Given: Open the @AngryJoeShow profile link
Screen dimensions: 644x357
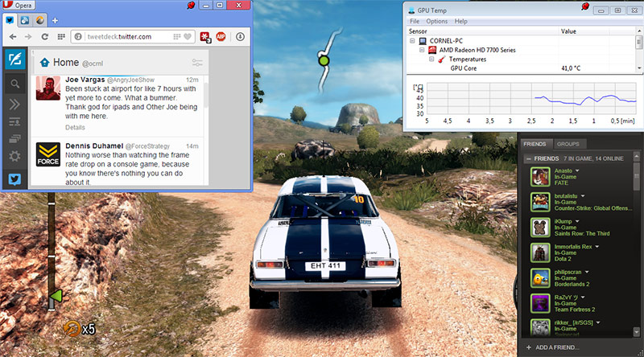Looking at the screenshot, I should click(x=130, y=80).
